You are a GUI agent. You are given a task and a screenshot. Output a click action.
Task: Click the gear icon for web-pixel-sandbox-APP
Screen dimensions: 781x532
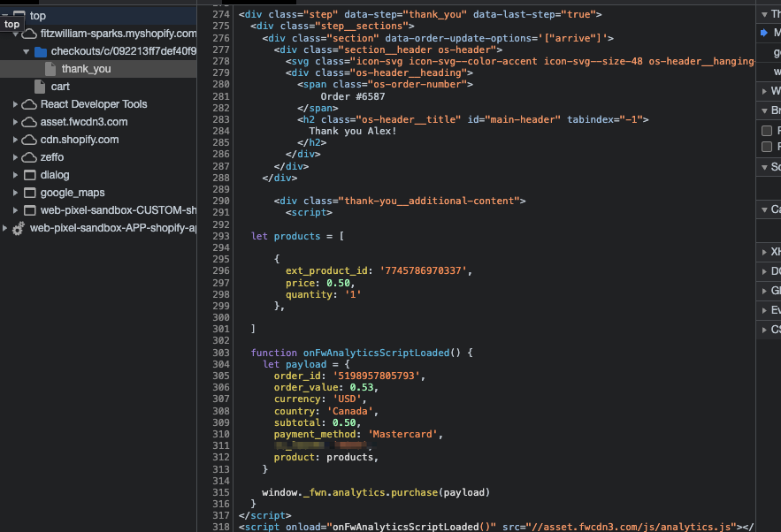(18, 228)
